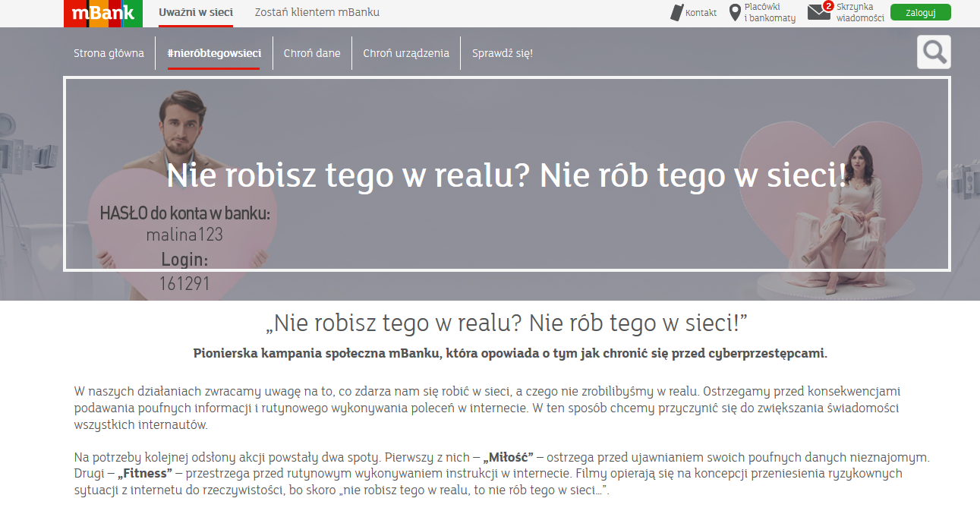Viewport: 980px width, 514px height.
Task: Click Placówki i bankomaty link text
Action: tap(770, 12)
